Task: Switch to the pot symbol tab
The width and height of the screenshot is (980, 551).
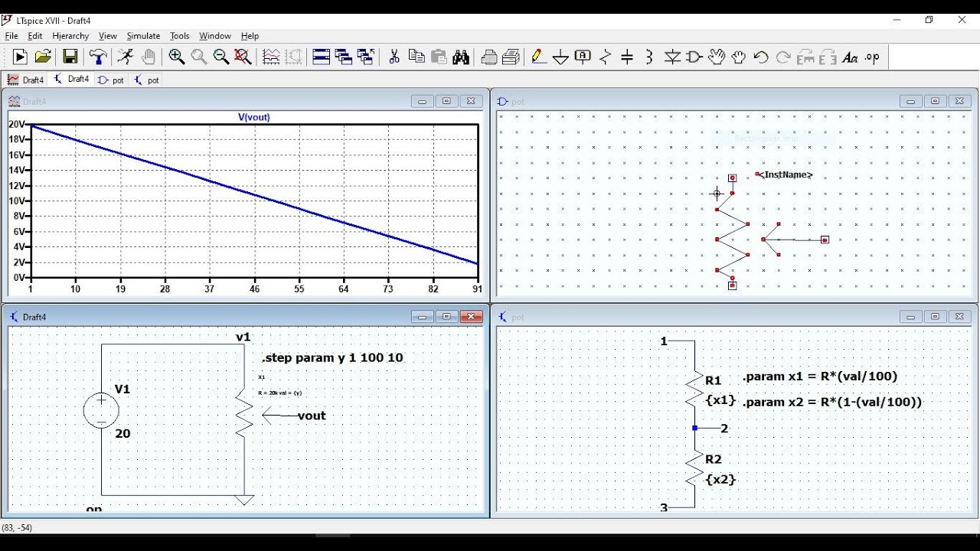Action: (x=111, y=80)
